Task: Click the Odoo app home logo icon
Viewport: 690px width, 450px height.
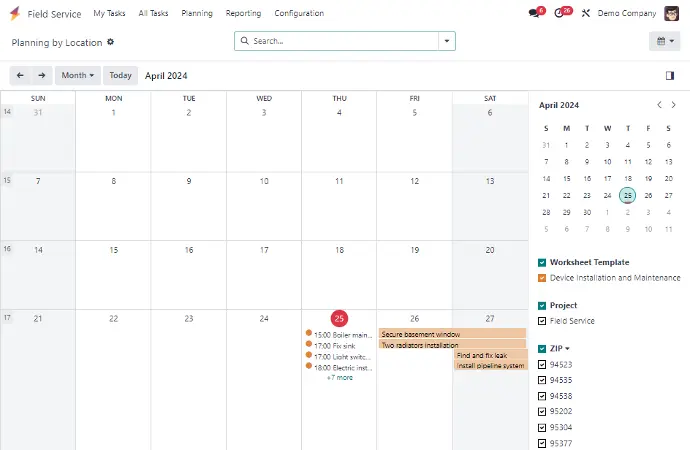Action: coord(14,14)
